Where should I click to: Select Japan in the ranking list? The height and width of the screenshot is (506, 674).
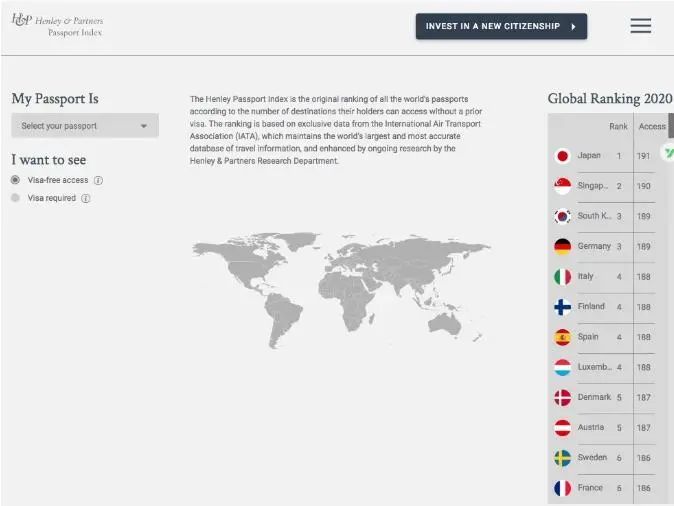coord(589,155)
